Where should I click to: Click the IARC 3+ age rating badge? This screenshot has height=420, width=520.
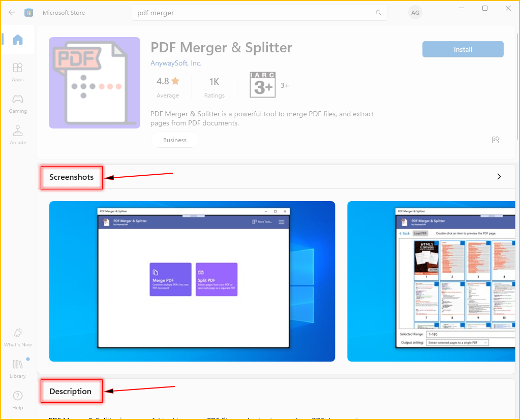(x=262, y=85)
